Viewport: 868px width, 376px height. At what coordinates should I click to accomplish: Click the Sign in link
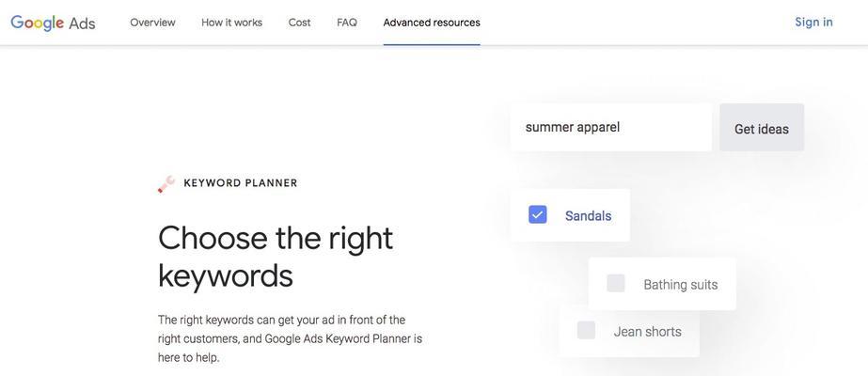pyautogui.click(x=813, y=23)
